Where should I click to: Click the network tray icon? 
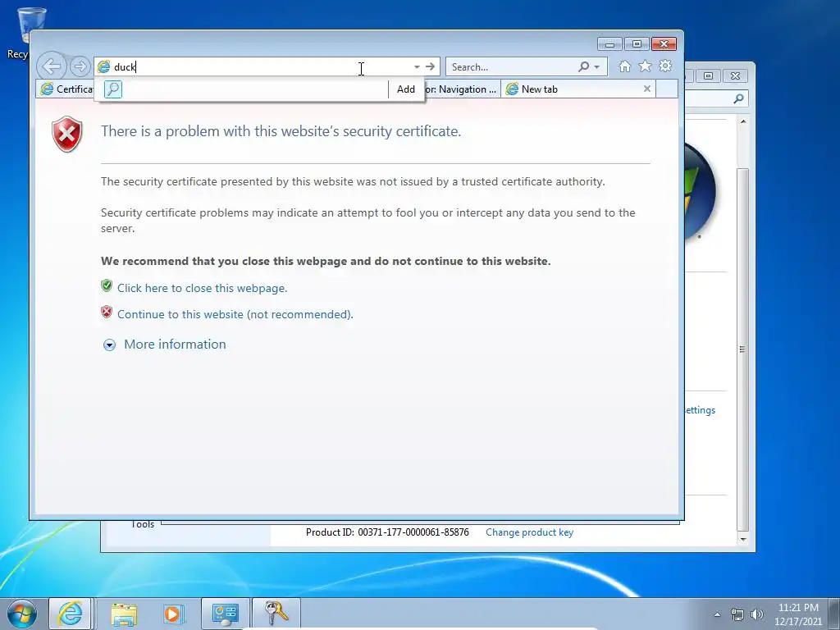(x=737, y=614)
